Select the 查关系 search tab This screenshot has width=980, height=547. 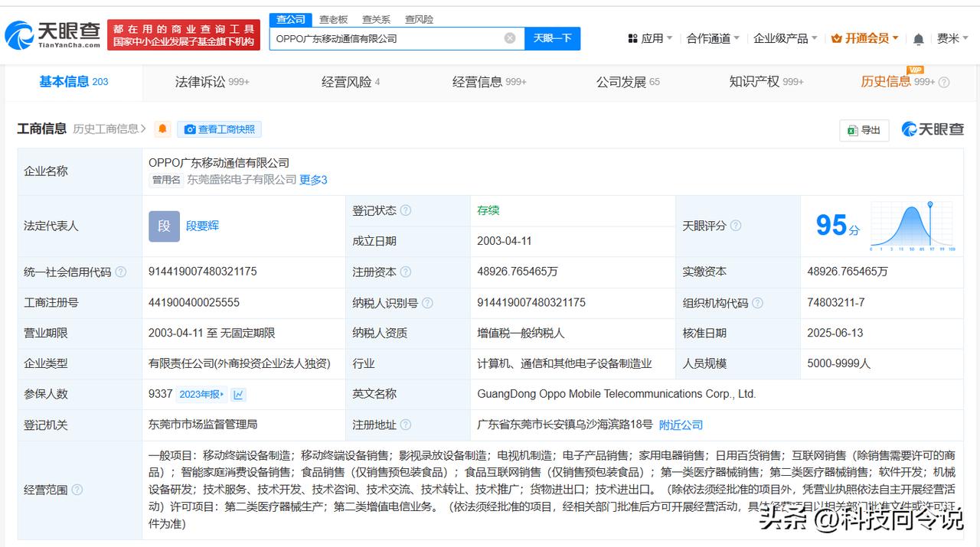click(x=376, y=19)
